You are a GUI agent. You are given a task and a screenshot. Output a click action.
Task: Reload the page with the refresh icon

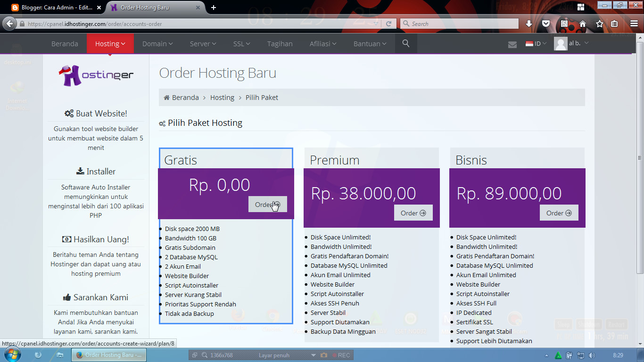[x=388, y=24]
